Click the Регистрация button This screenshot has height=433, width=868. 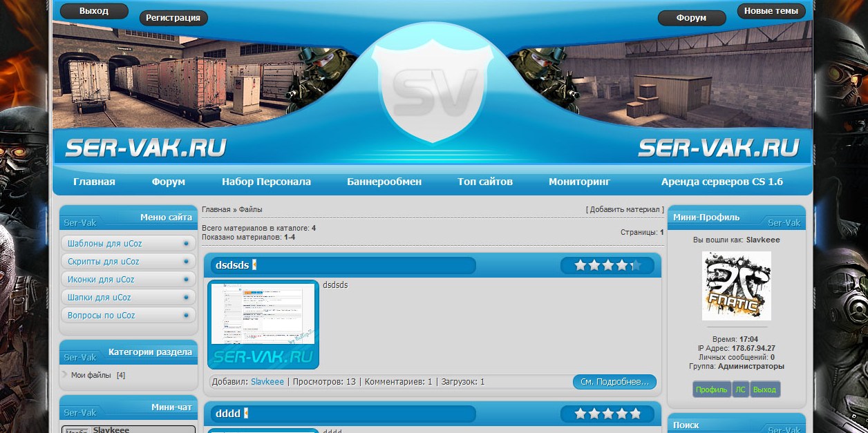click(x=173, y=18)
